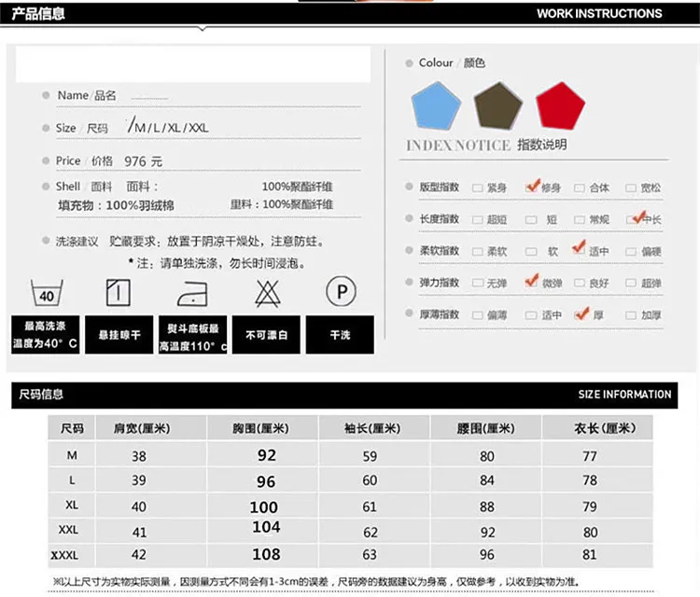Click the dry clean circled P icon
Viewport: 700px width, 597px height.
[341, 291]
